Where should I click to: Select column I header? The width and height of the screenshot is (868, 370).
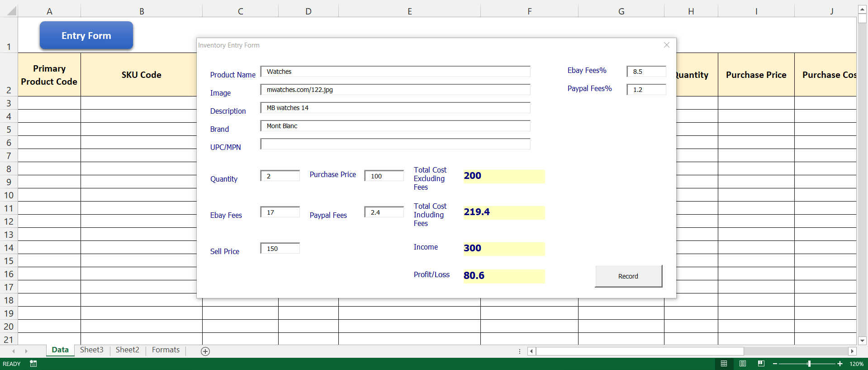(756, 11)
